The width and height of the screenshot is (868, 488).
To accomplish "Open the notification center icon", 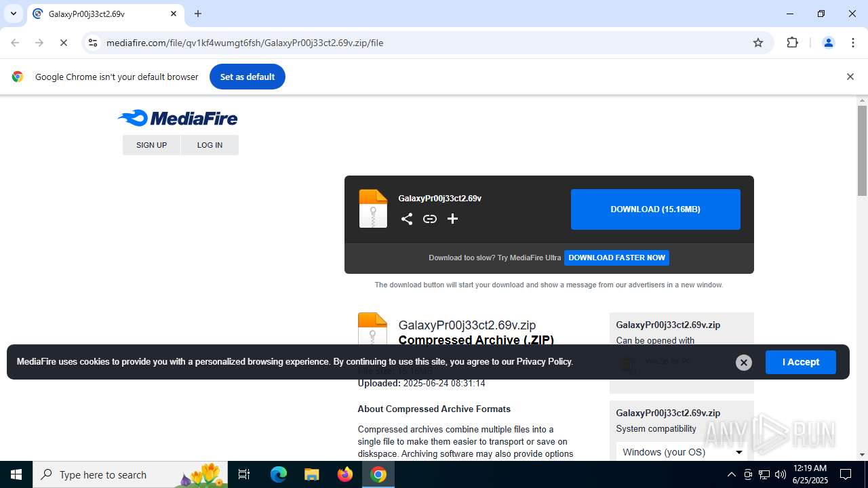I will click(846, 474).
